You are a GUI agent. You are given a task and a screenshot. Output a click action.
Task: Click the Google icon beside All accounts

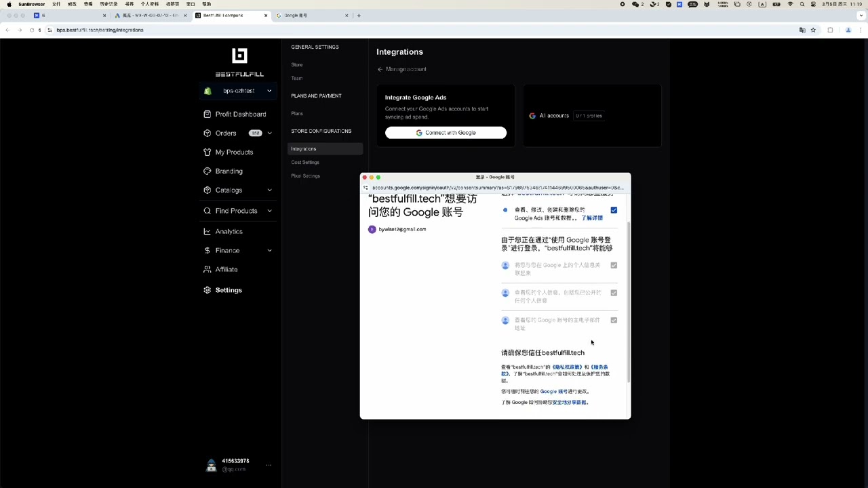click(x=532, y=116)
